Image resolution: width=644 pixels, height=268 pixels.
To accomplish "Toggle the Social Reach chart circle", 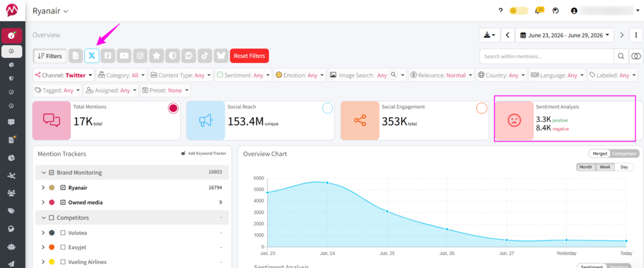I will point(327,108).
